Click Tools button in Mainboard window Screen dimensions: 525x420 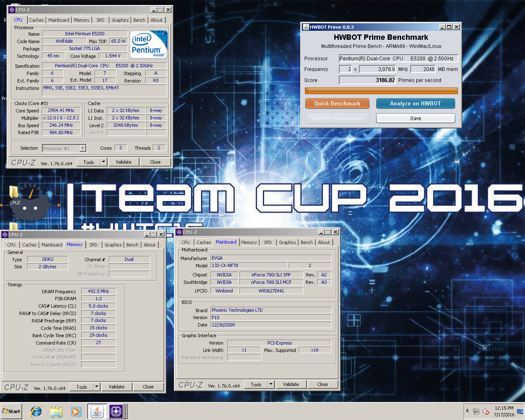click(256, 384)
